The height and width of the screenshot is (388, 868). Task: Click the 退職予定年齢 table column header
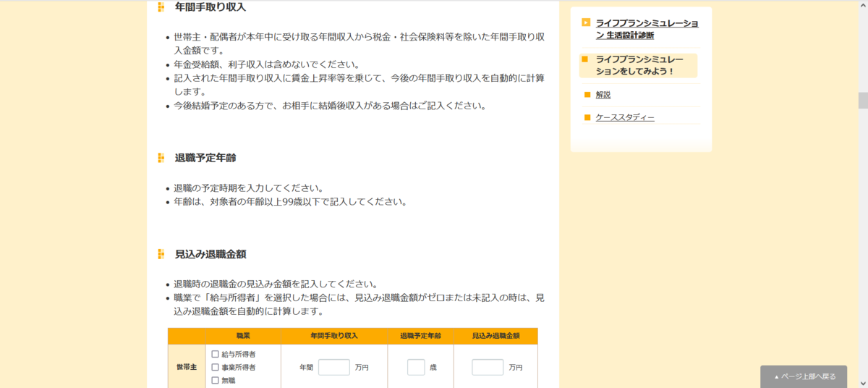coord(421,337)
